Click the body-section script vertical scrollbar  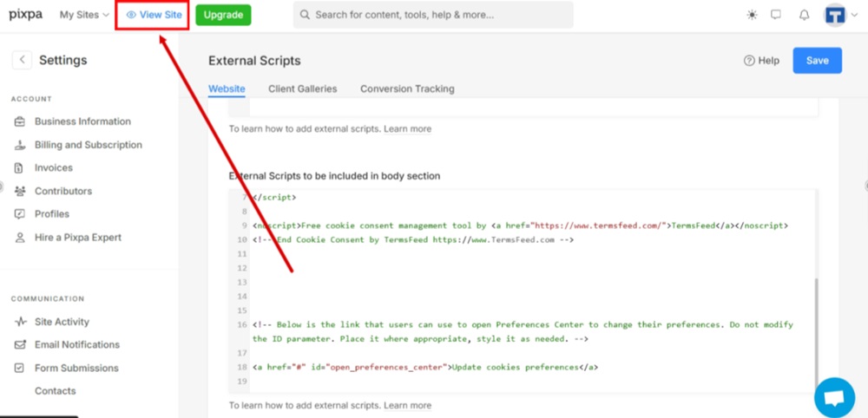click(816, 332)
